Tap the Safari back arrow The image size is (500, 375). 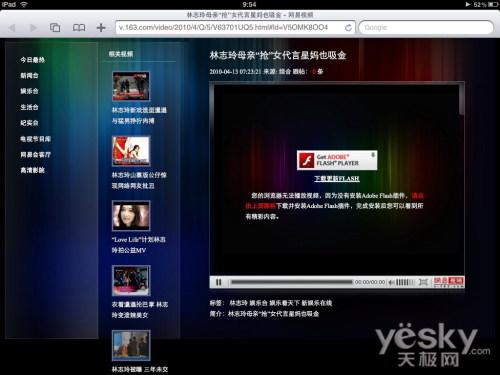12,28
